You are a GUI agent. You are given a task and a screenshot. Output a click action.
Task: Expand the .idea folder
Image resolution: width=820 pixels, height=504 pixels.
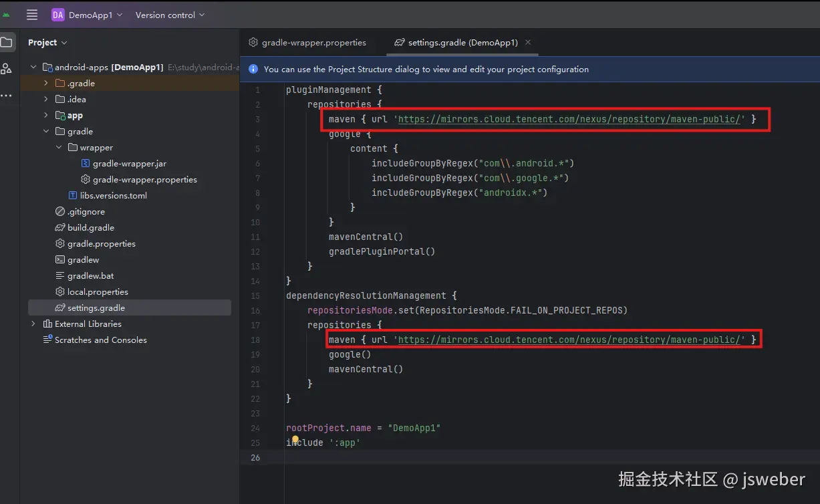[x=45, y=99]
